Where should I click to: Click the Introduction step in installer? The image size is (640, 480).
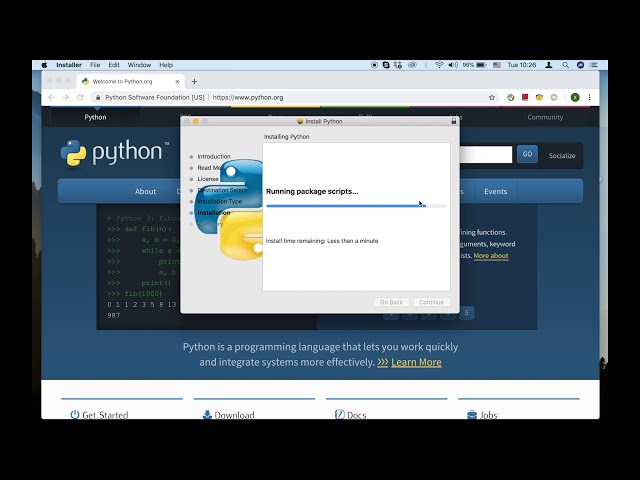(x=214, y=157)
